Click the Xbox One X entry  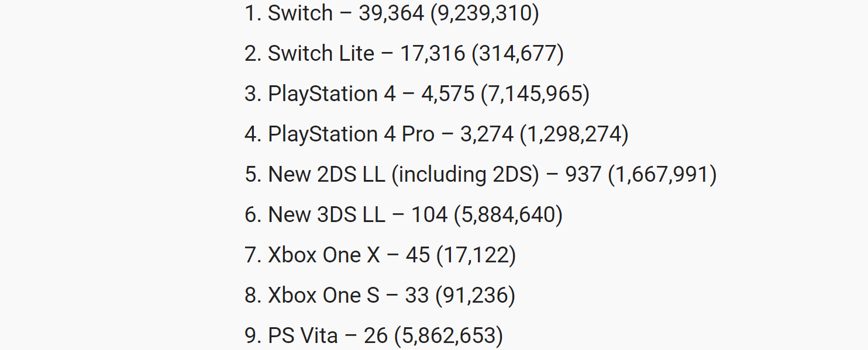(380, 255)
